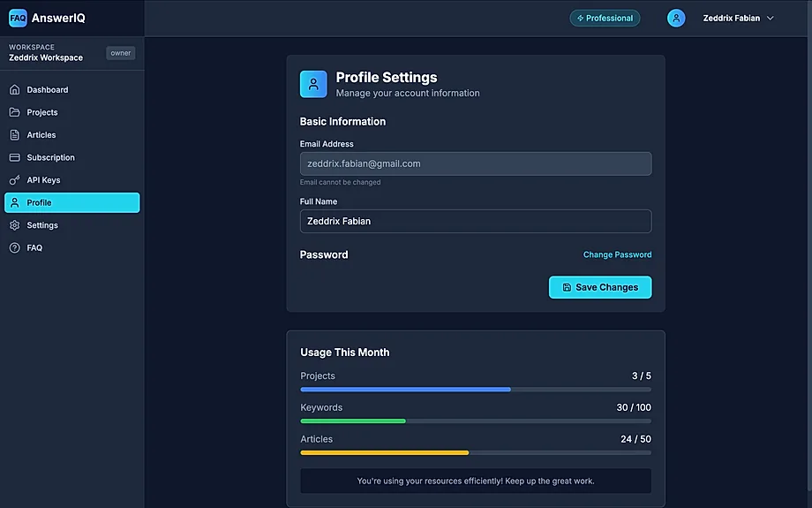Click the 'Email cannot be changed' hint
Viewport: 812px width, 508px height.
click(340, 182)
